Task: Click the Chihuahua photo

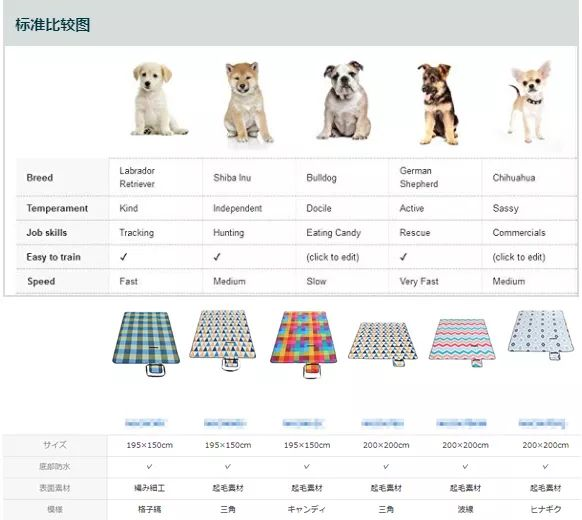Action: coord(530,101)
